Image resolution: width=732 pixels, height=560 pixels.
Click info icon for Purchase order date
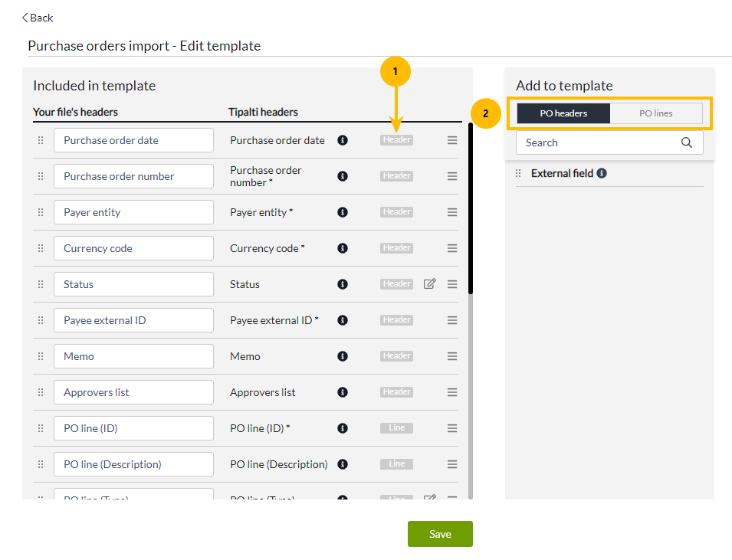click(343, 140)
